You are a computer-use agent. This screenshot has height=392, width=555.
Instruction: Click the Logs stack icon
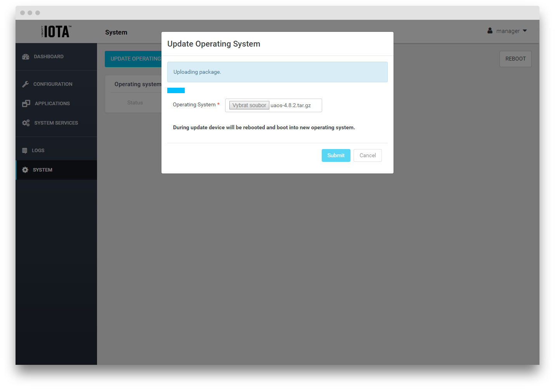click(x=25, y=151)
